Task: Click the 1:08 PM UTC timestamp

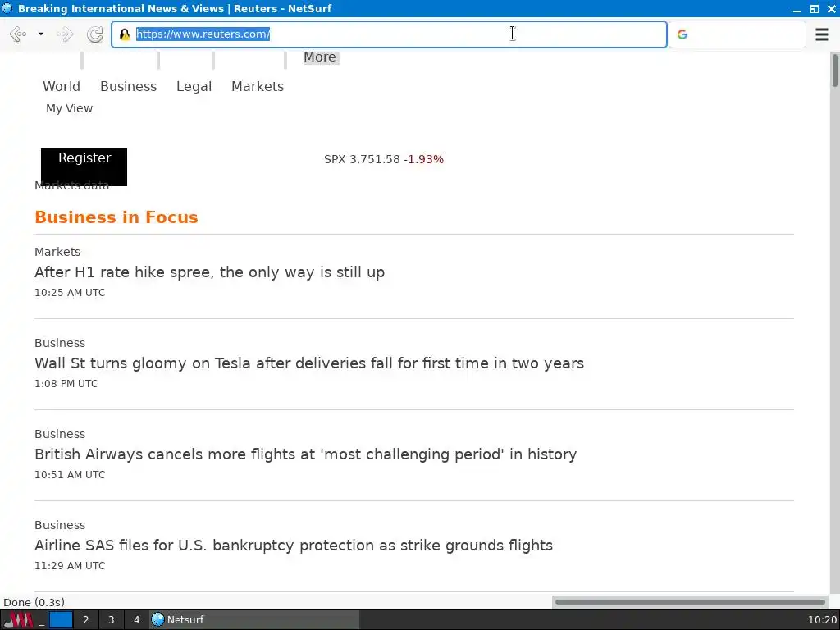Action: [66, 384]
